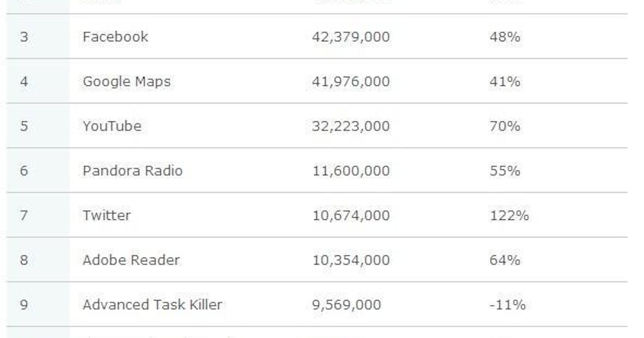644x338 pixels.
Task: Select Adobe Reader's 10,354,000 value
Action: pos(352,260)
